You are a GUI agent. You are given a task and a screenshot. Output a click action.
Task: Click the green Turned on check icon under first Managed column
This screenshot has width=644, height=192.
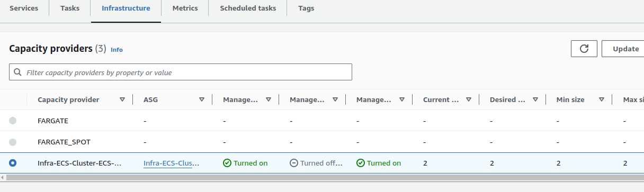227,163
